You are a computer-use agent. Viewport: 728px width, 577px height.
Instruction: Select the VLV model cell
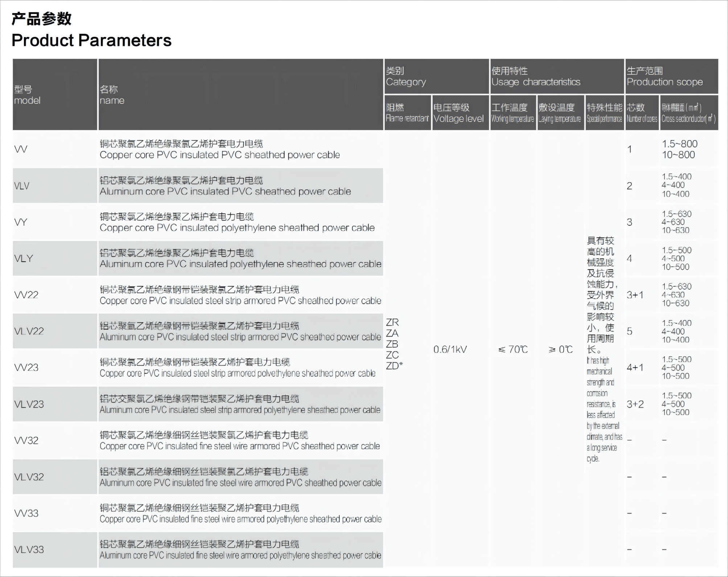pyautogui.click(x=55, y=186)
